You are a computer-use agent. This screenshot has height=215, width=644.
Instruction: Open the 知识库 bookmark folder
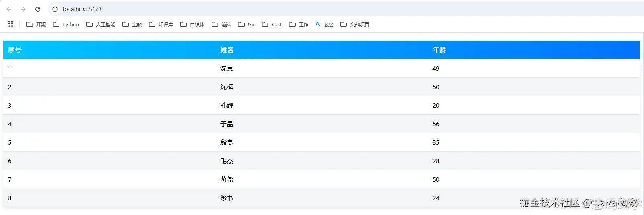tap(161, 24)
